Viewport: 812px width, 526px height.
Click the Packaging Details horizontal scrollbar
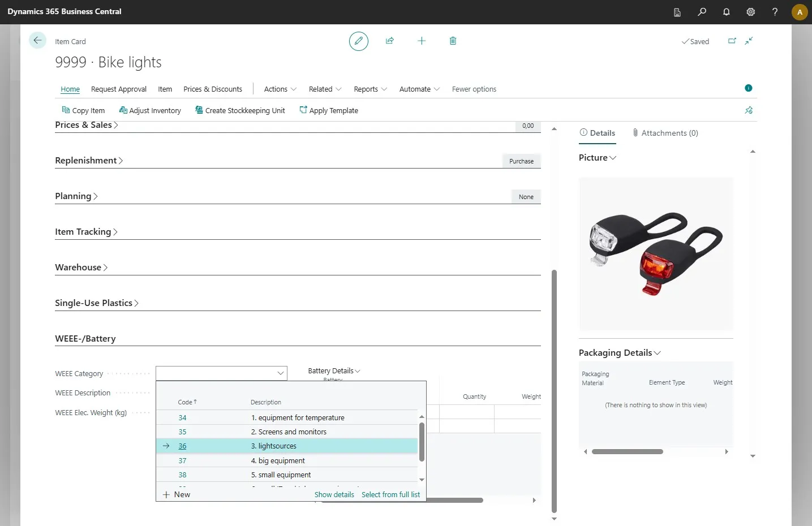coord(628,451)
